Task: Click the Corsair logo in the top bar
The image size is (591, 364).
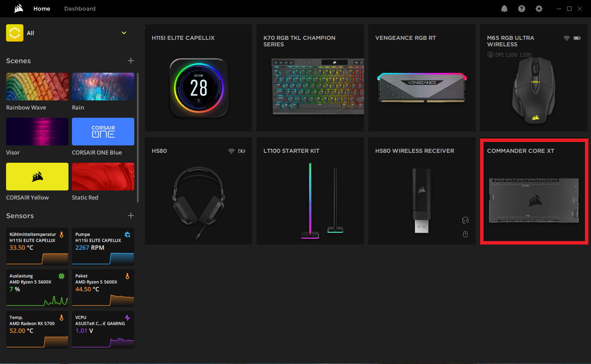Action: 18,8
